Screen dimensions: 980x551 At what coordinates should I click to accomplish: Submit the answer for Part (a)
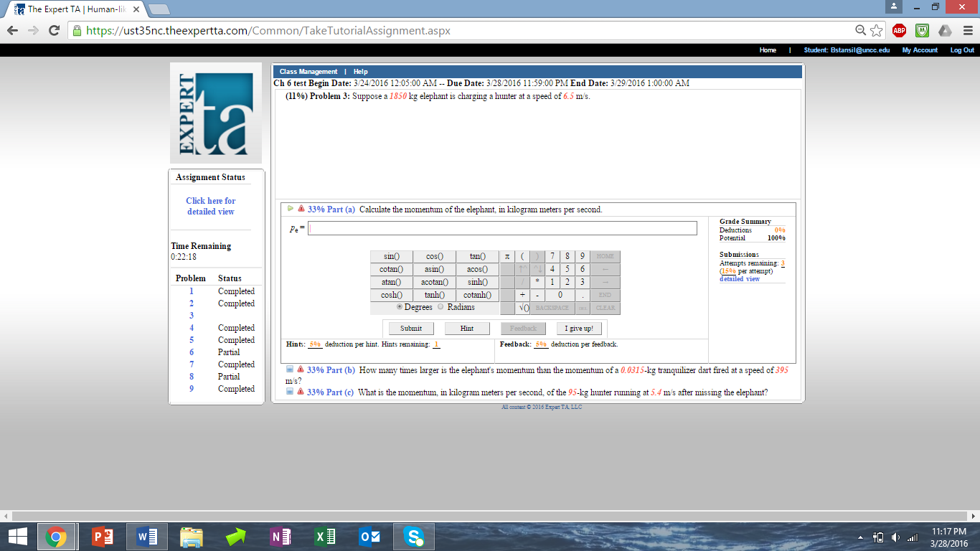click(410, 328)
